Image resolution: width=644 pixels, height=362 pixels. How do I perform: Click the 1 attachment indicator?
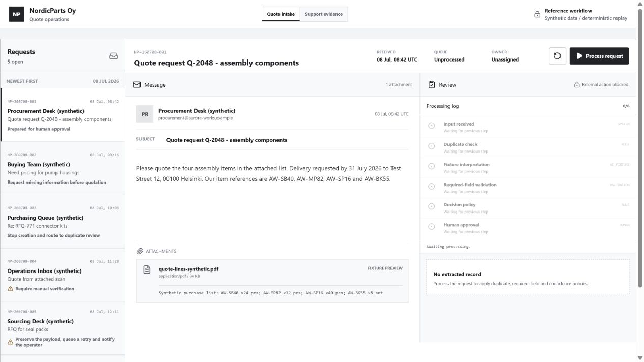(x=399, y=85)
